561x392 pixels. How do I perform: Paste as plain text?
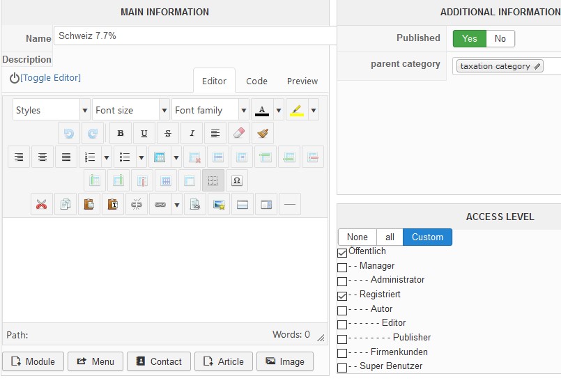pos(113,205)
